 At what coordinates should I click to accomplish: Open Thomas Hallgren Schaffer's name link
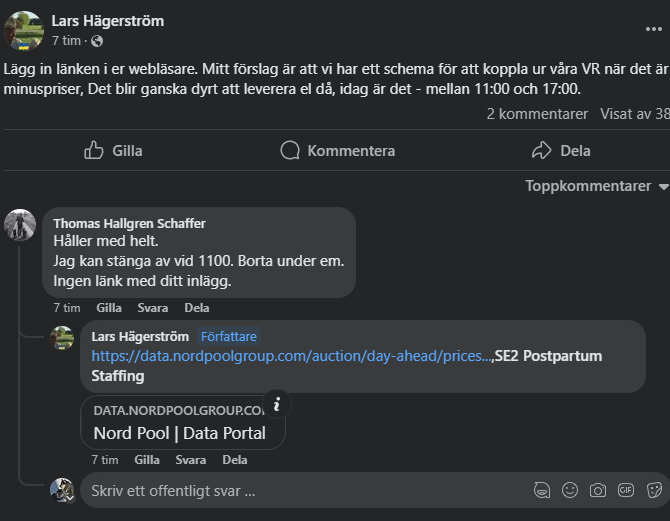tap(129, 223)
